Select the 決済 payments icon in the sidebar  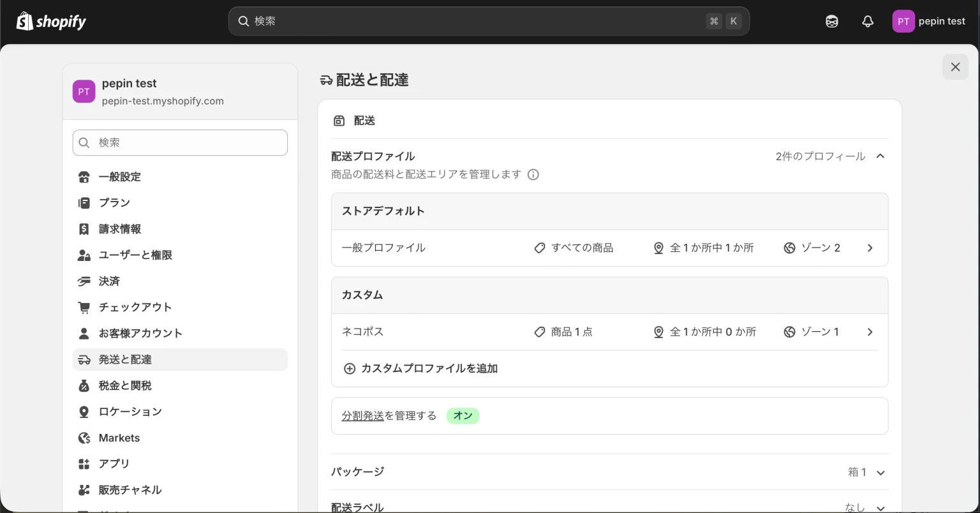pos(84,281)
